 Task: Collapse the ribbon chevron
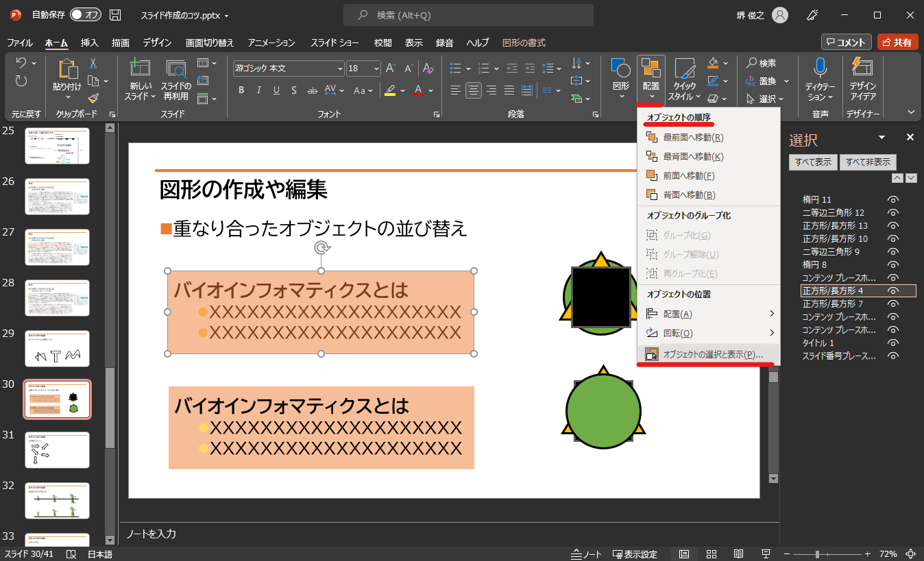[911, 112]
